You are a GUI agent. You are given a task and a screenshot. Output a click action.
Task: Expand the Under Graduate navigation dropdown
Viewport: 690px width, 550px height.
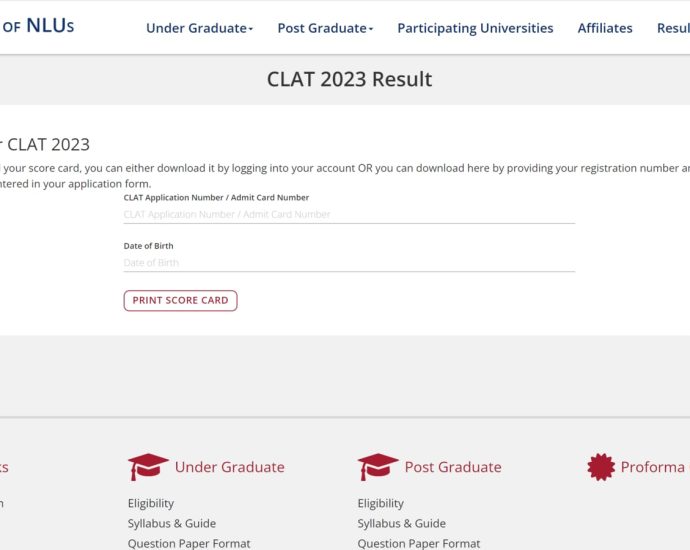pyautogui.click(x=199, y=28)
